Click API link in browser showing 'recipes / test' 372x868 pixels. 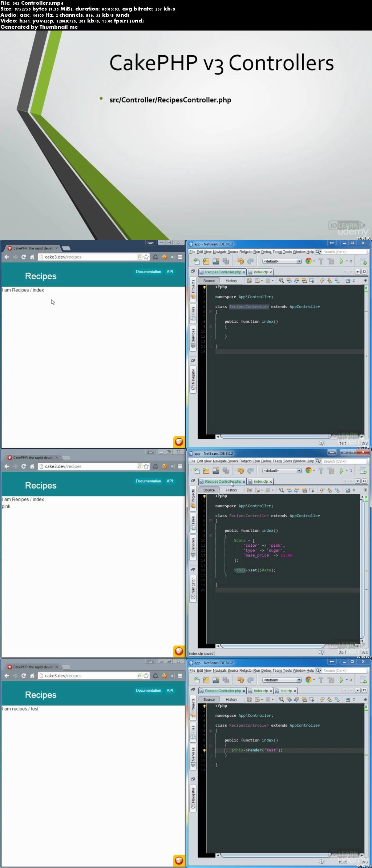point(170,690)
